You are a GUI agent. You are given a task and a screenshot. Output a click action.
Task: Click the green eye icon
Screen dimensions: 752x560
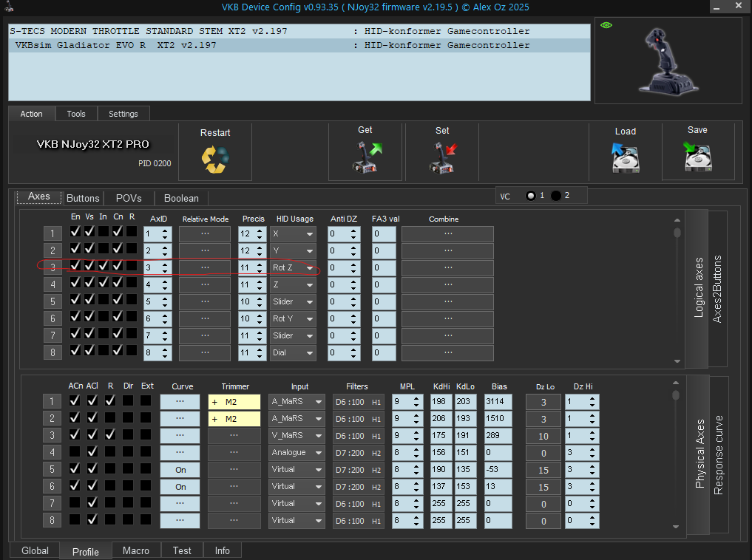pyautogui.click(x=606, y=25)
